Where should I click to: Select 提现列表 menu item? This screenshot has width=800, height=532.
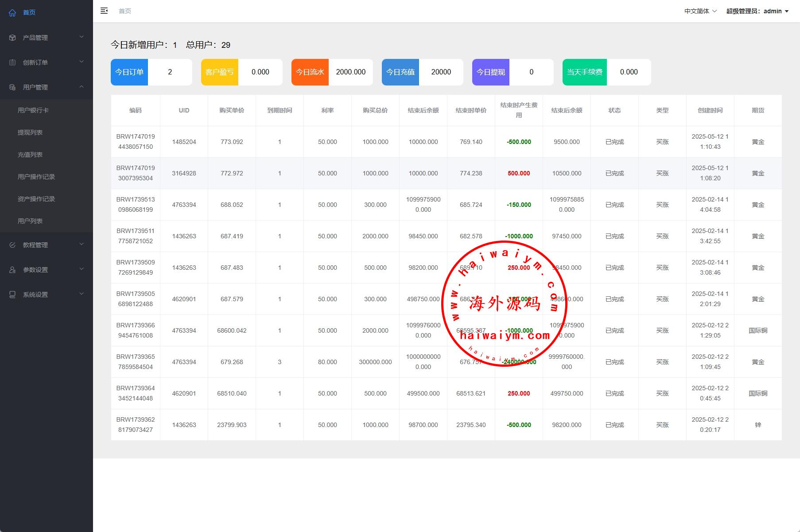pos(30,132)
